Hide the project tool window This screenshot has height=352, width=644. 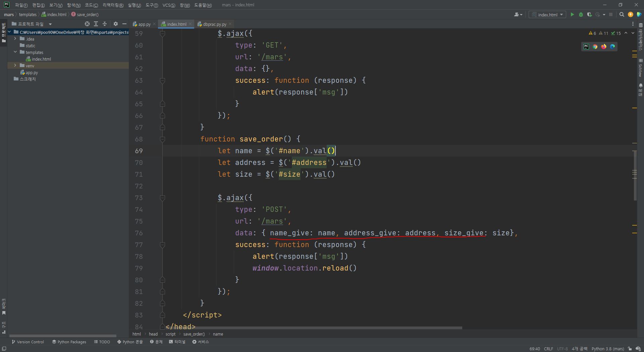click(124, 24)
